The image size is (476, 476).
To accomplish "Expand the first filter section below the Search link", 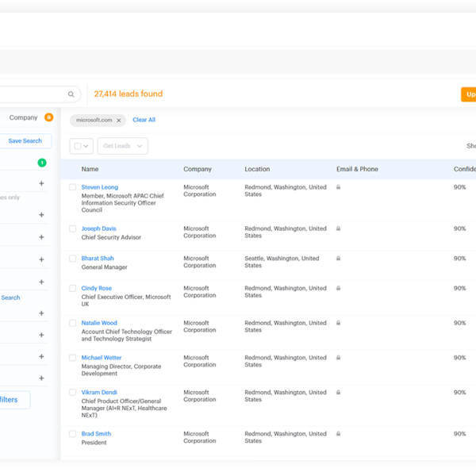I will click(x=41, y=313).
